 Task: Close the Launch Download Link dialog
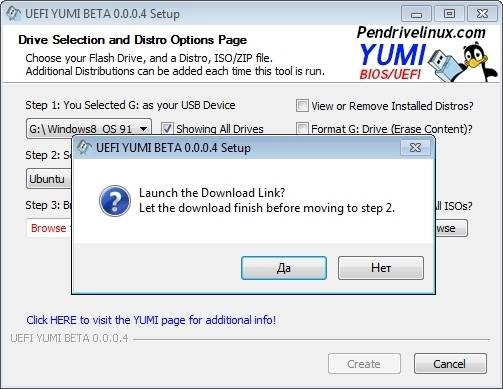coord(415,148)
